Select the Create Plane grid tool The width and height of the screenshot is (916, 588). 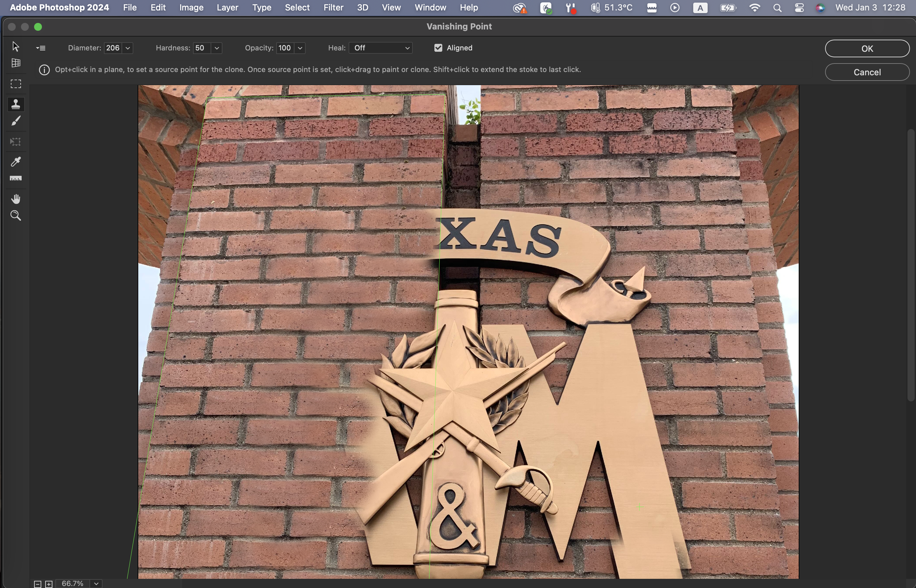tap(16, 63)
